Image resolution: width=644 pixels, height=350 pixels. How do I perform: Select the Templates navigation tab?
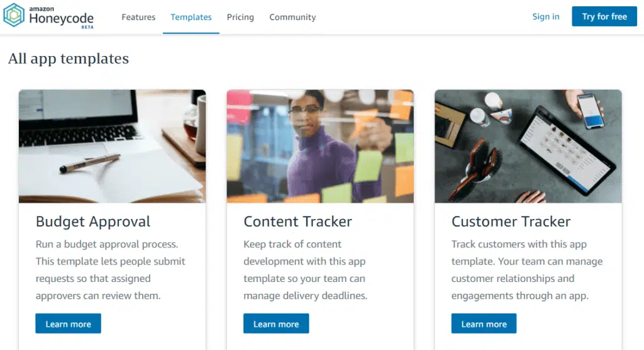coord(191,17)
